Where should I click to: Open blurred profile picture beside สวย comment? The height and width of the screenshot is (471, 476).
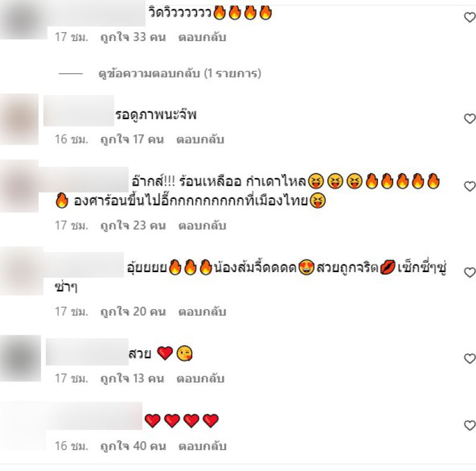pyautogui.click(x=20, y=358)
